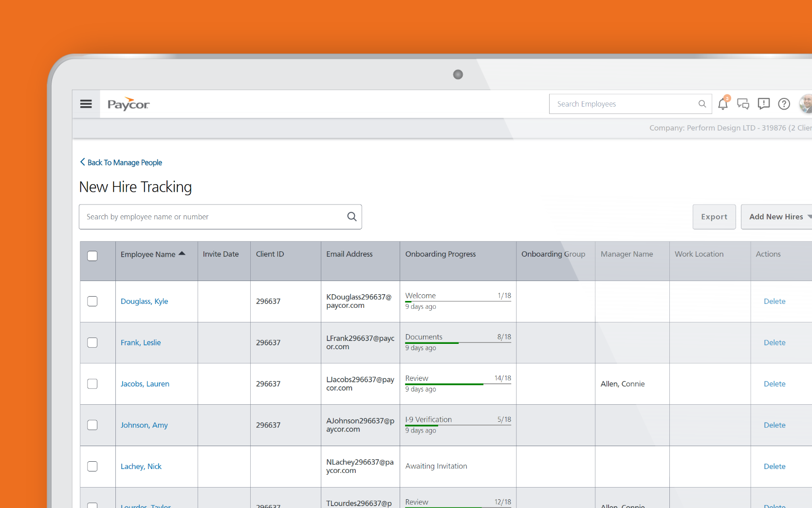Select the checkbox for Johnson, Amy
This screenshot has width=812, height=508.
click(92, 425)
